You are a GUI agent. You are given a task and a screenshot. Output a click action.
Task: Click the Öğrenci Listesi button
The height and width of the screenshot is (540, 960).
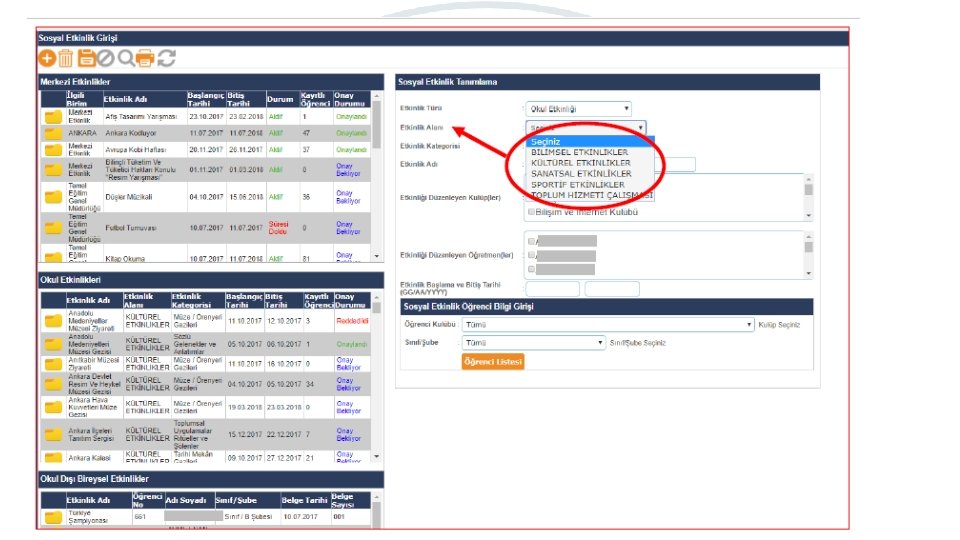coord(493,362)
